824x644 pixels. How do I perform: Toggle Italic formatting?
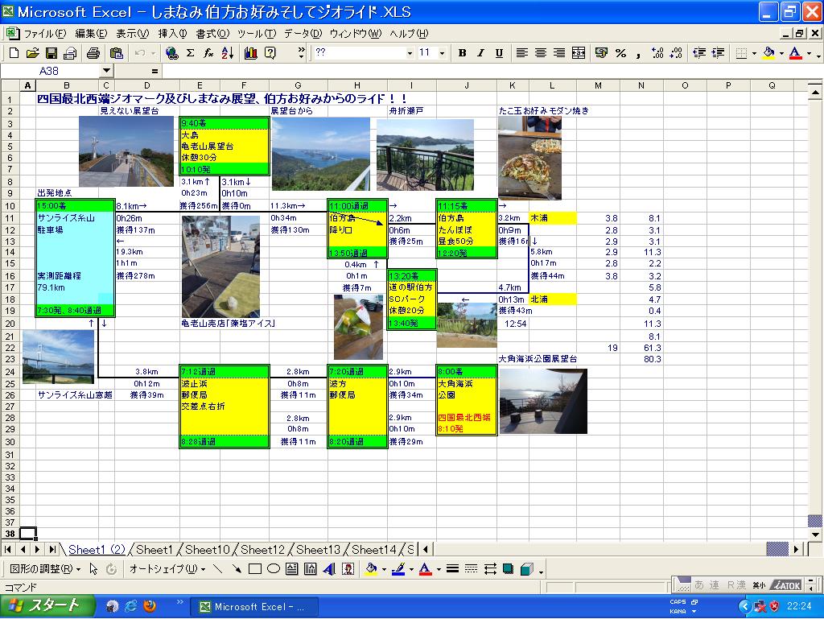click(x=480, y=53)
